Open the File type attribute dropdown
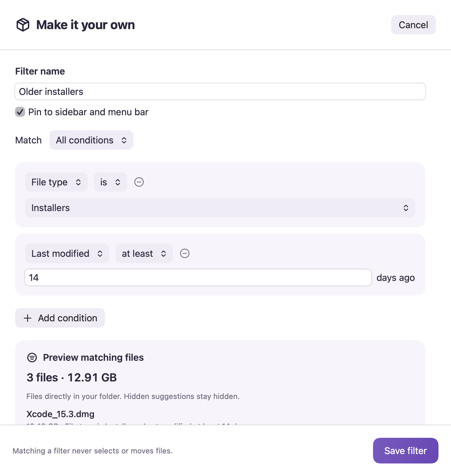 coord(56,182)
